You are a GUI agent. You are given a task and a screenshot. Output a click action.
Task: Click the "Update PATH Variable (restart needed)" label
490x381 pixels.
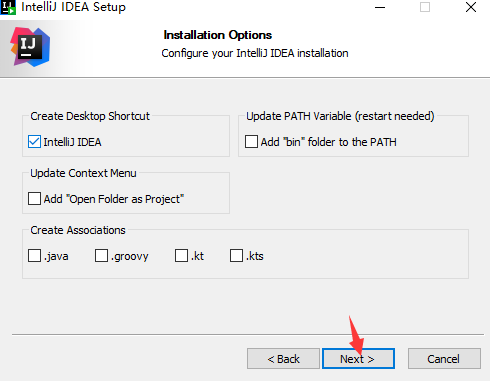click(x=340, y=116)
